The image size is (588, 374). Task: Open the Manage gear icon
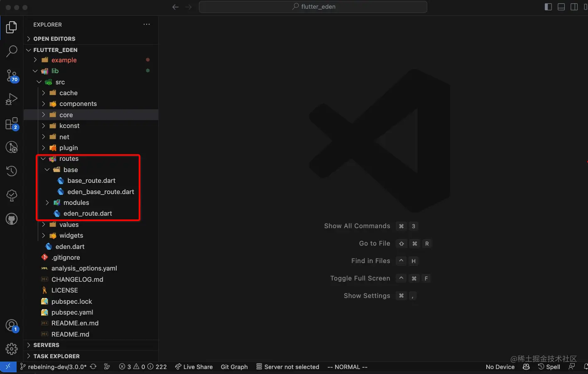coord(12,349)
